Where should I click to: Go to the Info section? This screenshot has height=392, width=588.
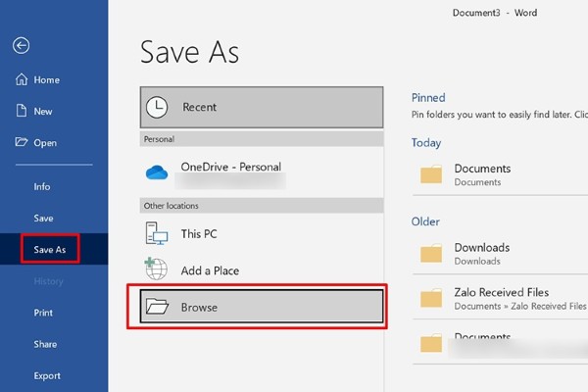click(41, 186)
